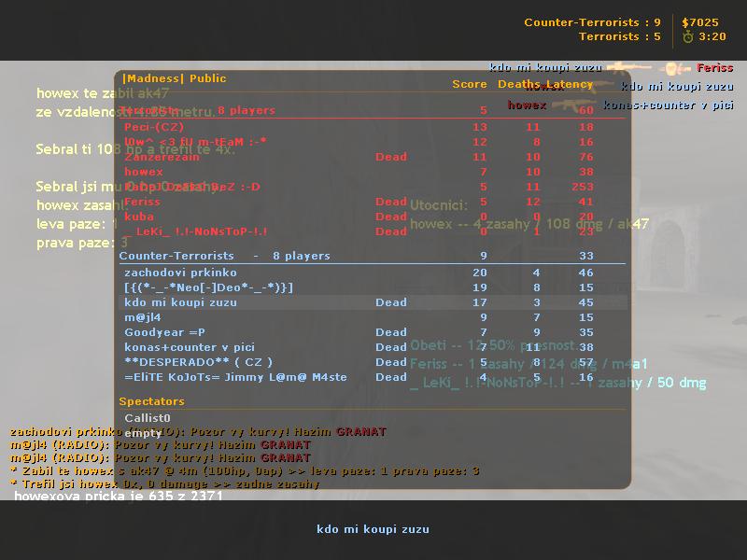Select the m@jl4 scoreboard row
The width and height of the screenshot is (747, 560).
372,317
